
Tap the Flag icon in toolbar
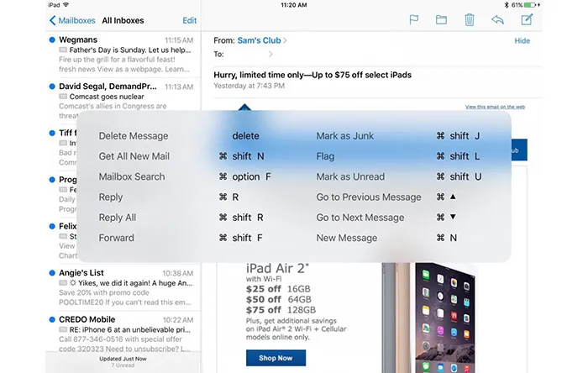(413, 19)
